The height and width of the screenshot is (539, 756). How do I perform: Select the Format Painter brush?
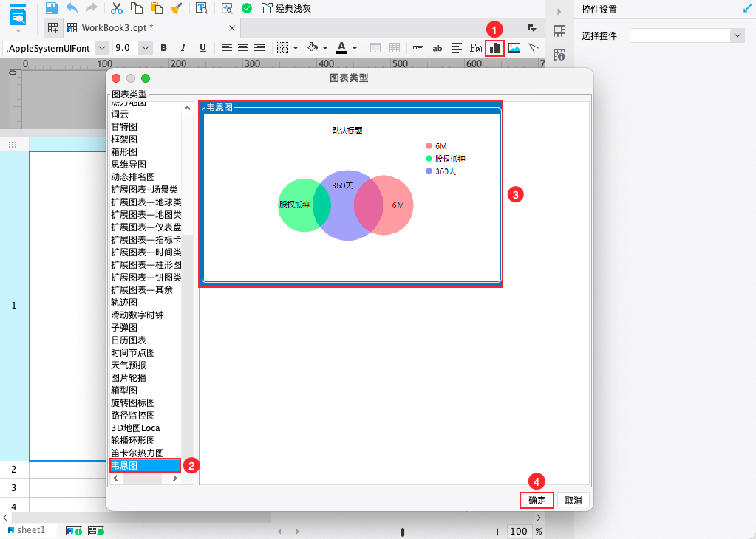(x=177, y=8)
